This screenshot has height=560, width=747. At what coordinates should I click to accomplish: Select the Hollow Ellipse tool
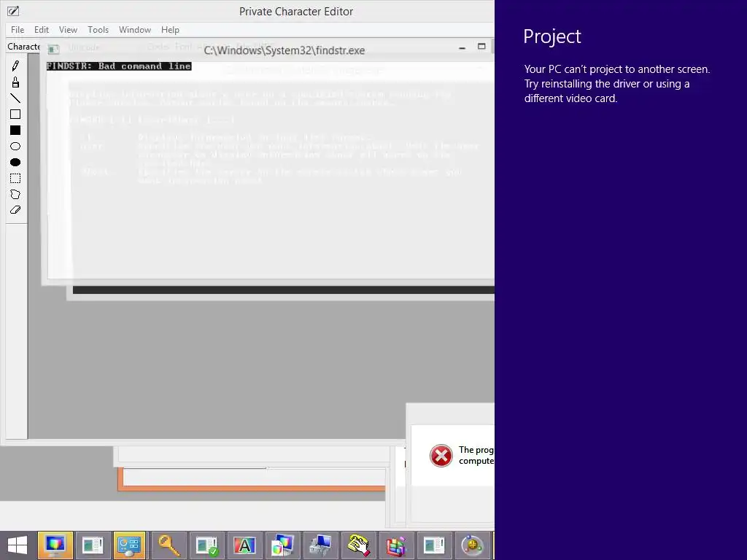pyautogui.click(x=15, y=146)
